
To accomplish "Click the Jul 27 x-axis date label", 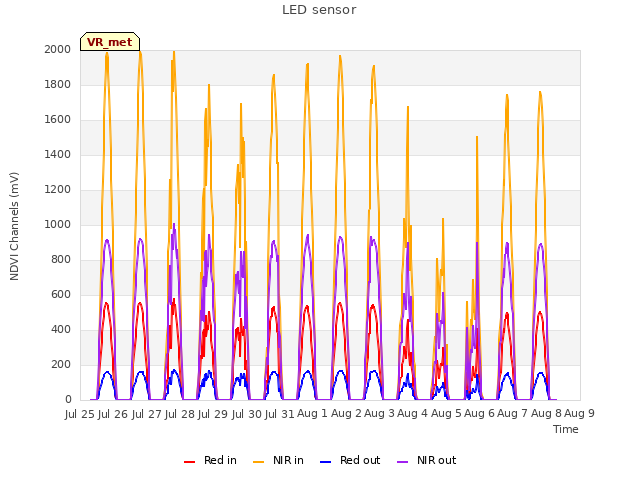I will pos(147,414).
